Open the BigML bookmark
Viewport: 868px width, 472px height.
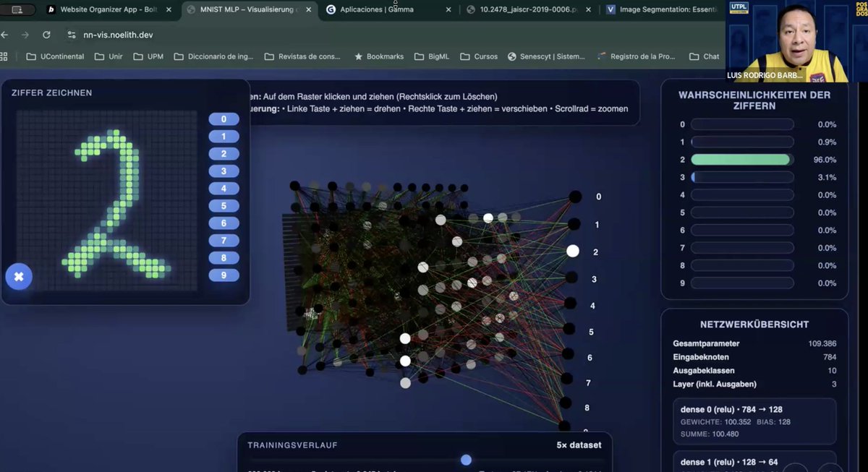[x=432, y=56]
